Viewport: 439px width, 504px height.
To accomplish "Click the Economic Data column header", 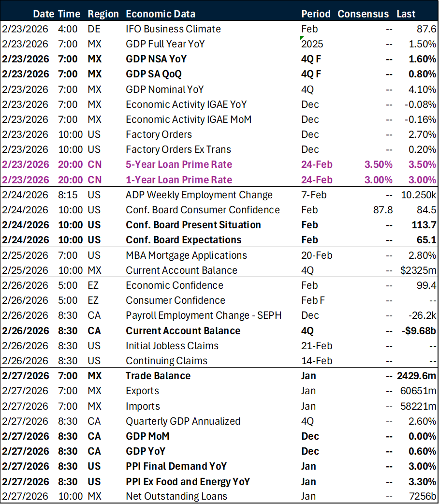I will pos(160,14).
